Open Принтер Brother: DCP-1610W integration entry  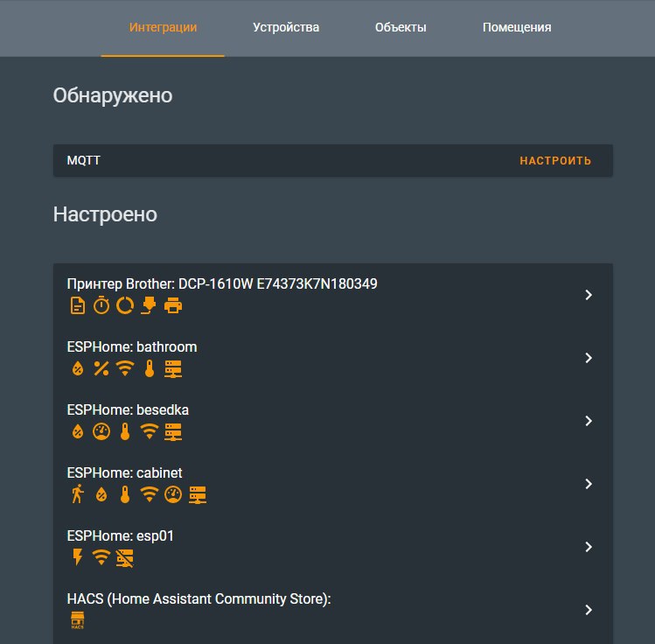coord(222,284)
